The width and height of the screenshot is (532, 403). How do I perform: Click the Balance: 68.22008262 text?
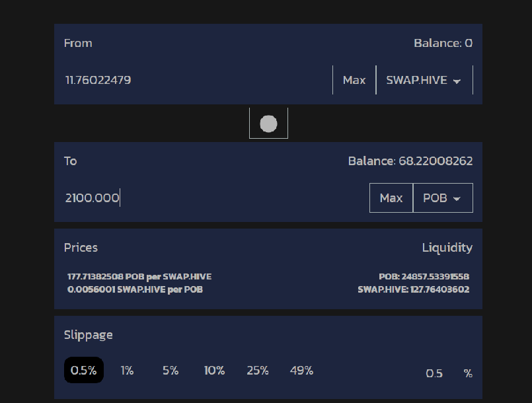click(x=410, y=161)
